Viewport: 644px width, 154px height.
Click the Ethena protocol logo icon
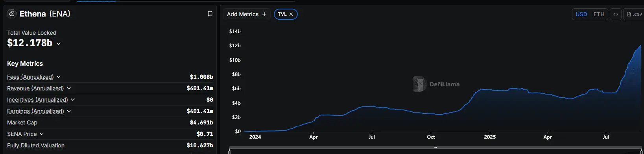[12, 14]
